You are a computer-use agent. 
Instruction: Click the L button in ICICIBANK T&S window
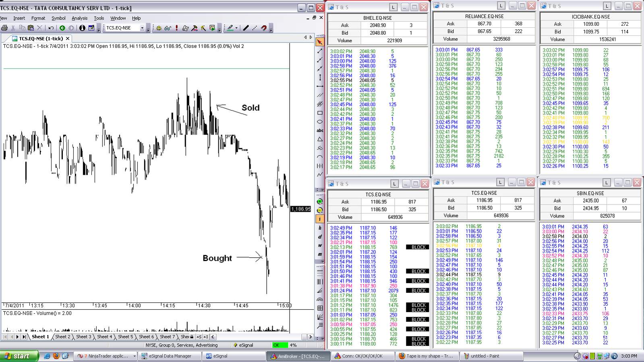(607, 6)
